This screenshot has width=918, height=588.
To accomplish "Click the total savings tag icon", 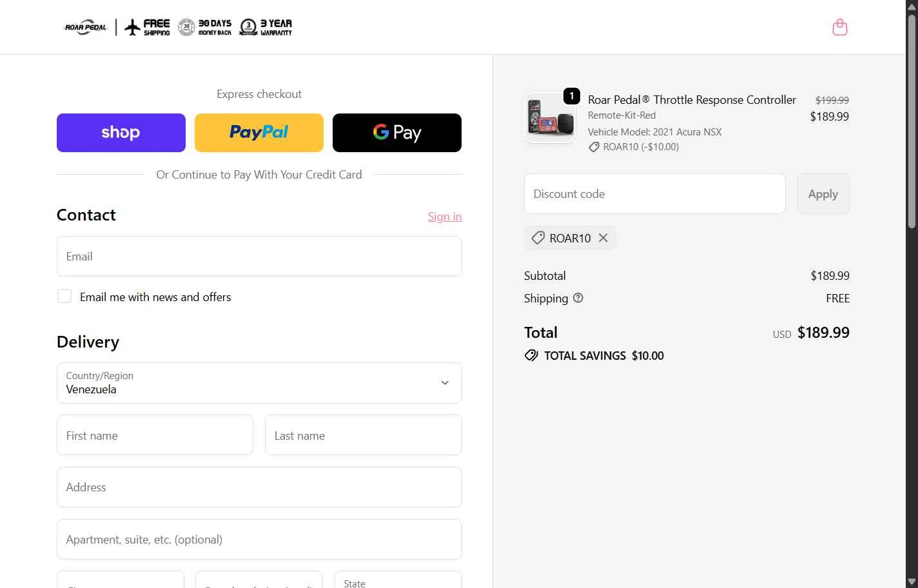I will (x=531, y=355).
